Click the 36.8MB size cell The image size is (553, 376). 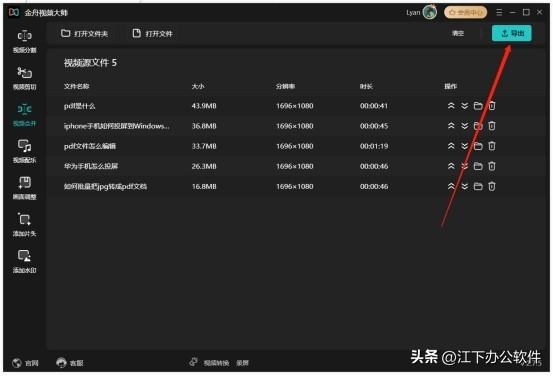point(204,126)
